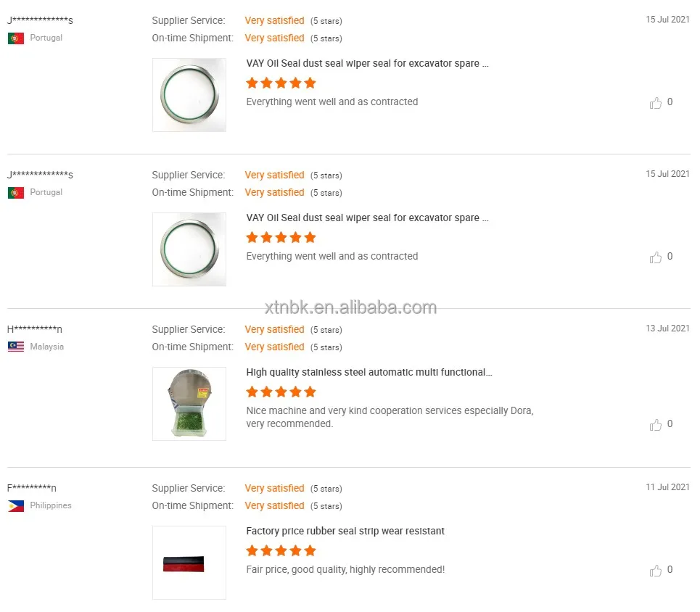Click the "11 Jul 2021" review date

667,487
